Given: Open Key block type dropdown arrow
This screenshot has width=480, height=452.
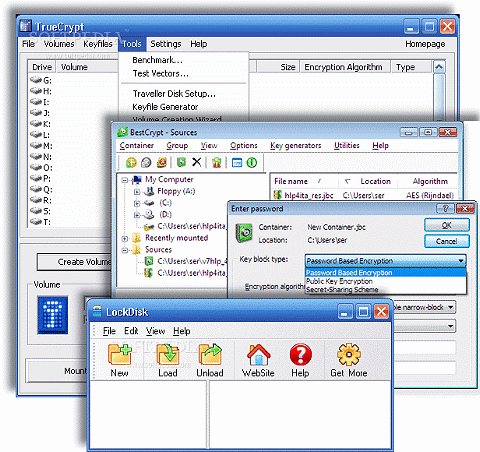Looking at the screenshot, I should coord(461,261).
